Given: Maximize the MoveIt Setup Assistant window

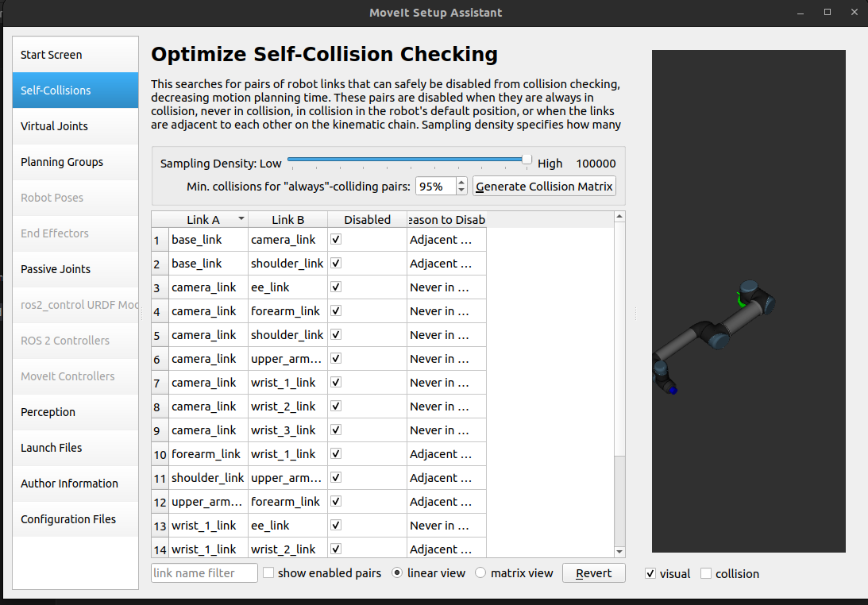Looking at the screenshot, I should point(827,12).
